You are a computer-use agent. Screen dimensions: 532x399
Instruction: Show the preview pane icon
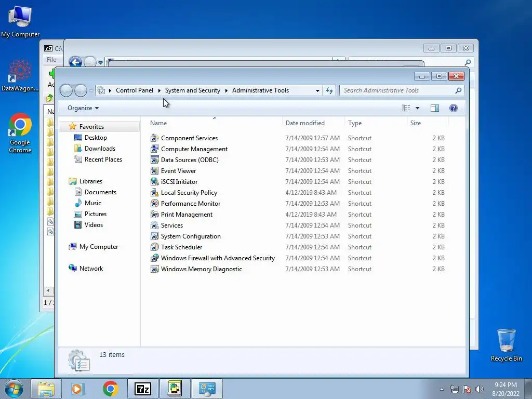[435, 108]
